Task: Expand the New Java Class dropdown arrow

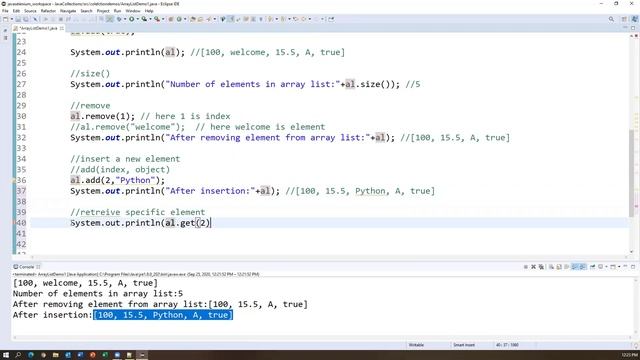Action: (x=185, y=19)
